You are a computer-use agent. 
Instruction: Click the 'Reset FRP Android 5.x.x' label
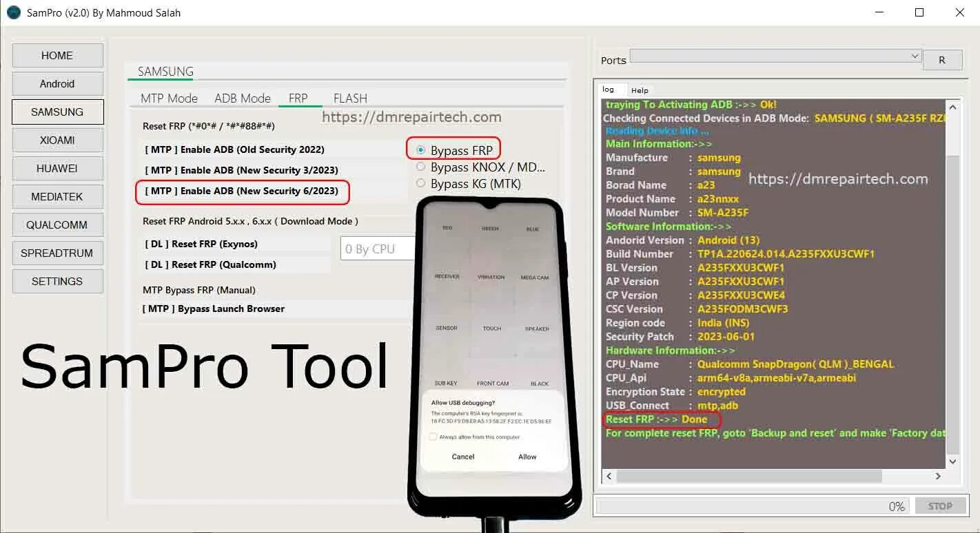[x=250, y=221]
